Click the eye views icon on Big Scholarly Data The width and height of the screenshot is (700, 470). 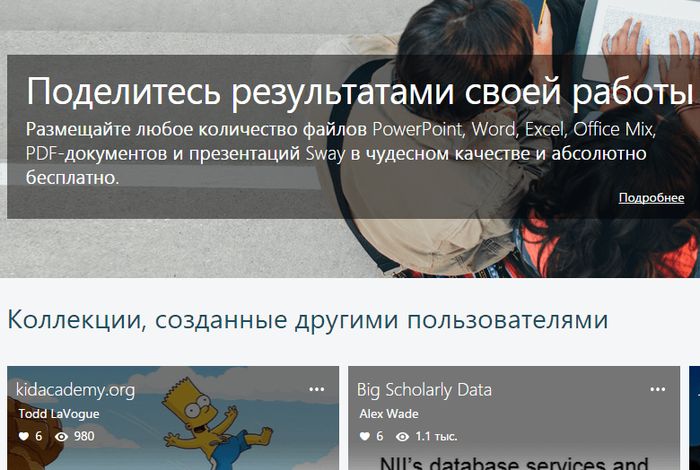[403, 437]
